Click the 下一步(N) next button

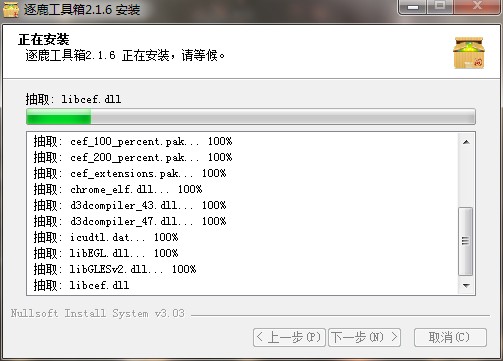point(364,337)
